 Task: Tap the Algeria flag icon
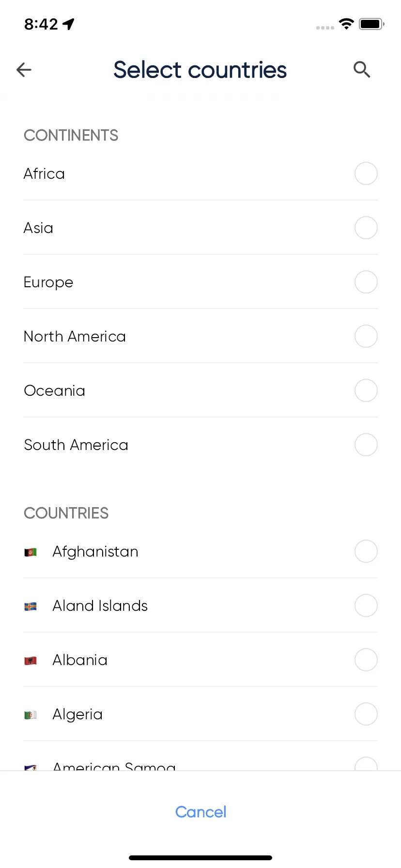click(31, 714)
